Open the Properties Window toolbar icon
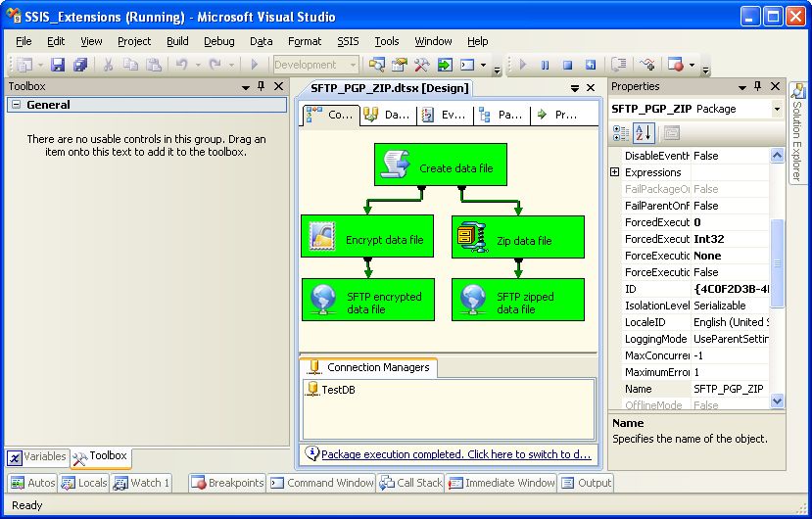Viewport: 812px width, 519px height. click(x=400, y=65)
